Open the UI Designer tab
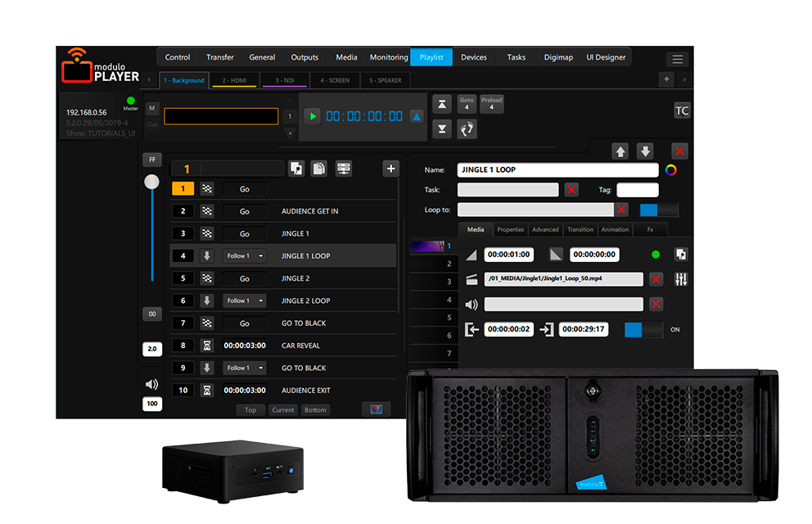Screen dimensions: 812x524 [606, 57]
